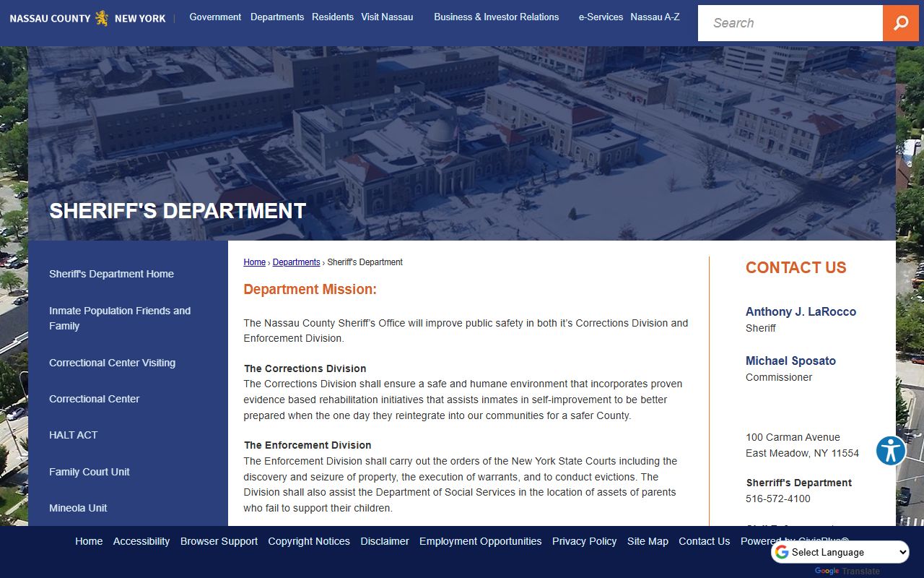Open the Family Court Unit link
Viewport: 924px width, 578px height.
point(90,472)
